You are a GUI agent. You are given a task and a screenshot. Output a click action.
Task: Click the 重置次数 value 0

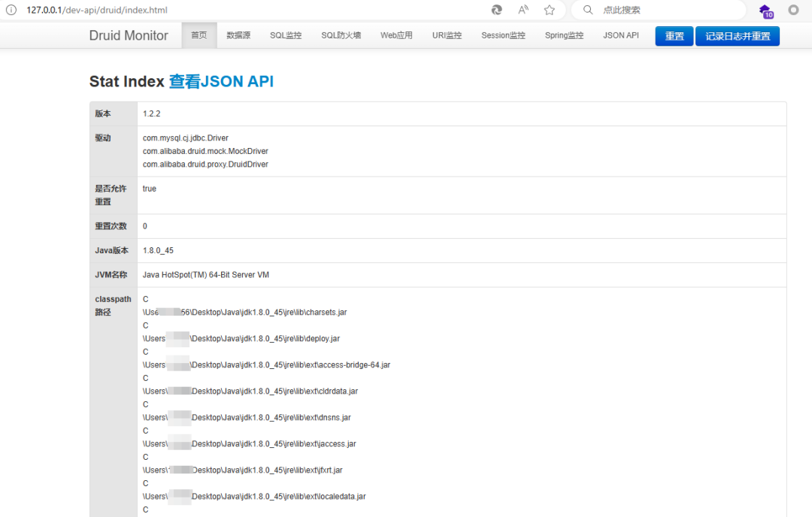[x=145, y=226]
